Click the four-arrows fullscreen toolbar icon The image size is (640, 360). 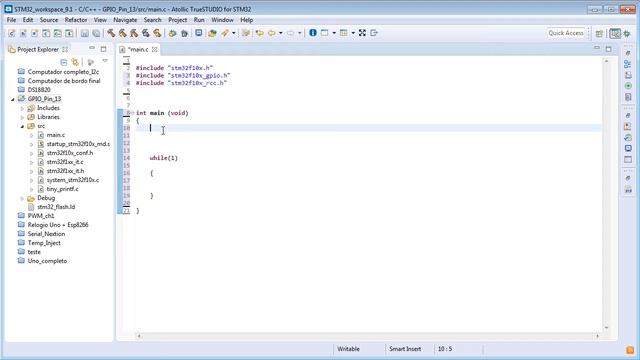[x=362, y=33]
